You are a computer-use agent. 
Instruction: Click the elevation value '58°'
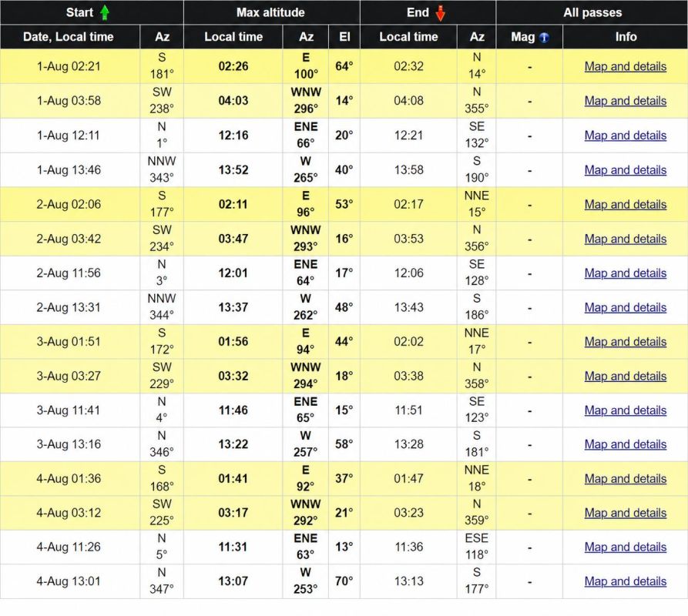(x=344, y=444)
